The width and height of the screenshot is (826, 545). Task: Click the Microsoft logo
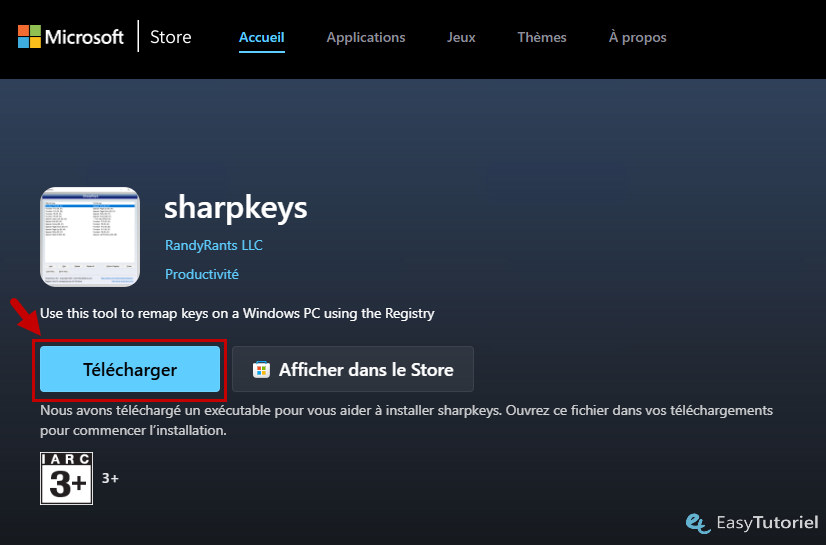point(71,37)
